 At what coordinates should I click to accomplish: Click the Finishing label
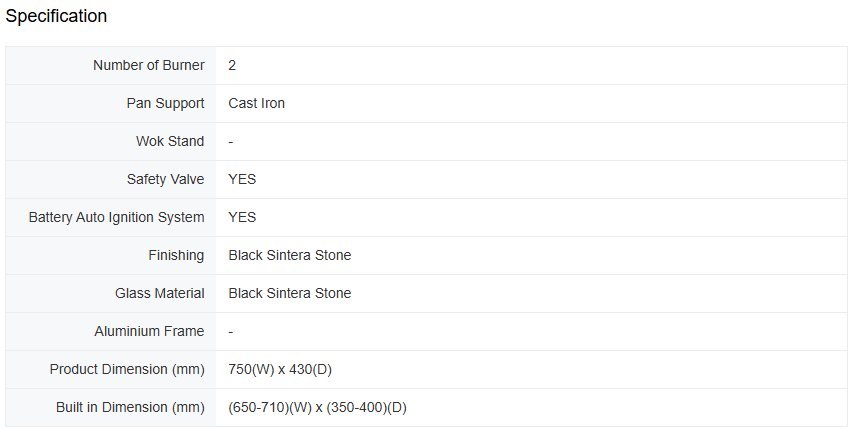pyautogui.click(x=176, y=255)
